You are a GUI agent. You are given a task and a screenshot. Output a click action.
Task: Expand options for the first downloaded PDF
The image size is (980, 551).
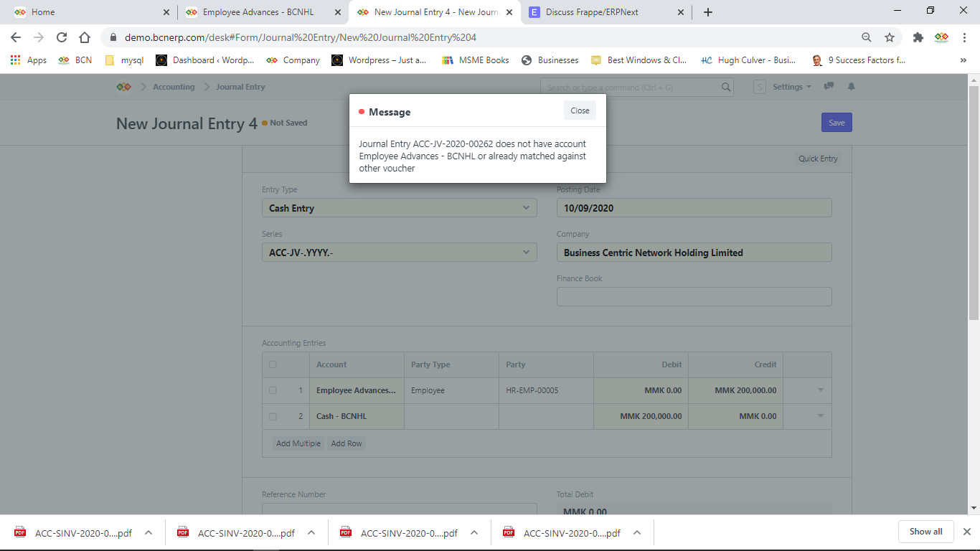pyautogui.click(x=149, y=532)
